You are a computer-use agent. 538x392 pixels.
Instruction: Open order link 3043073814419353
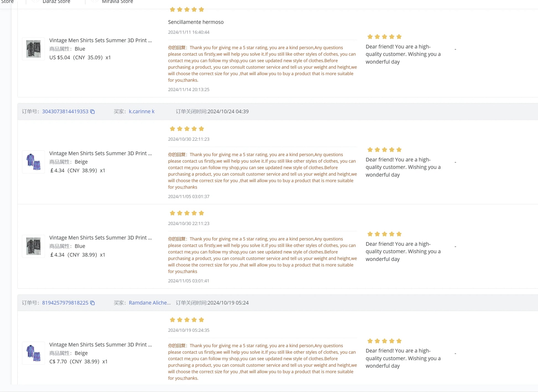click(x=65, y=111)
